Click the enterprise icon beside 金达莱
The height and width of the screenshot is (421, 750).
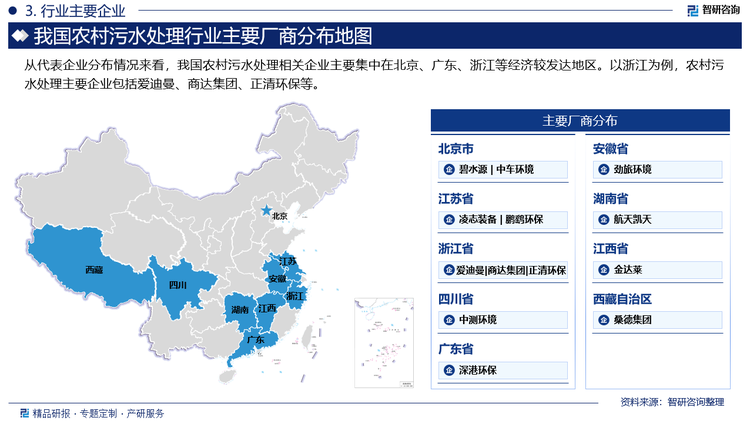(x=604, y=270)
